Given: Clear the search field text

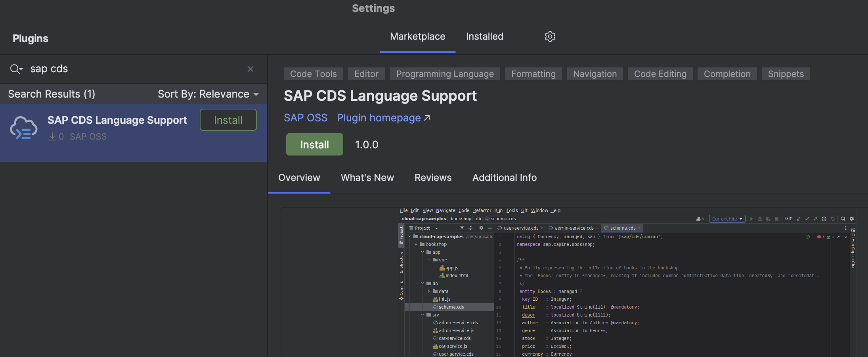Looking at the screenshot, I should click(x=250, y=69).
